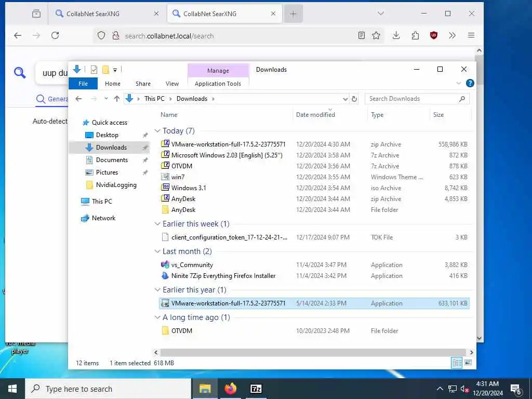Select the Windows 3.1 iso archive
Image resolution: width=532 pixels, height=399 pixels.
[314, 188]
